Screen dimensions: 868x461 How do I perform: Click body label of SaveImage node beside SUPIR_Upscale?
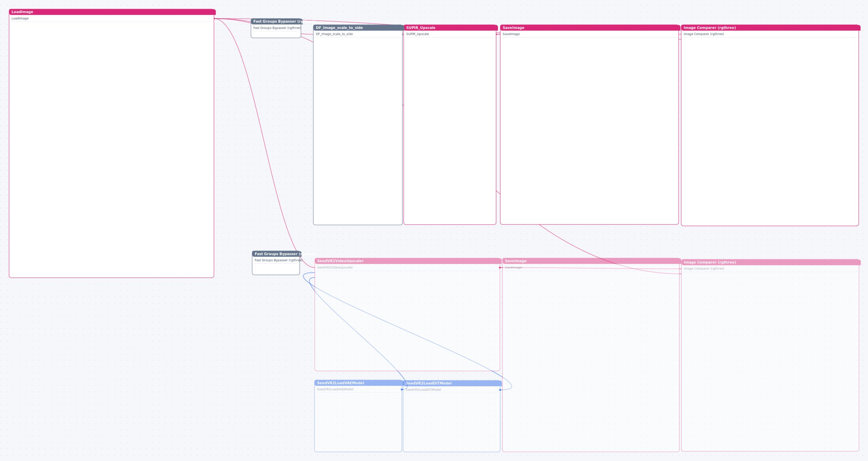pos(511,34)
